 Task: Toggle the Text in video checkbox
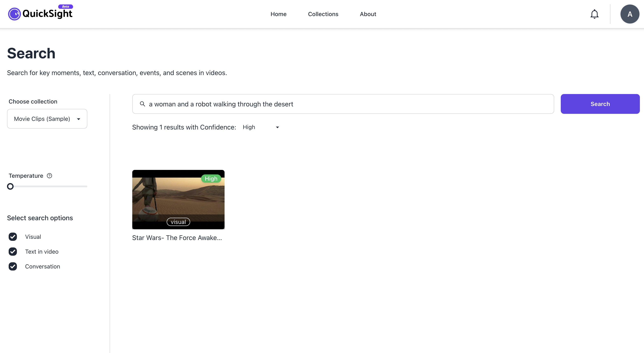[13, 251]
